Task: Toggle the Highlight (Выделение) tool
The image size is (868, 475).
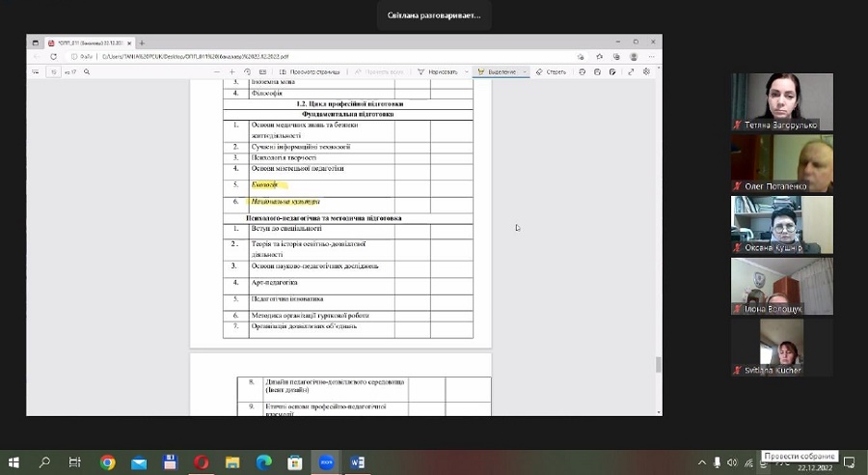Action: 498,71
